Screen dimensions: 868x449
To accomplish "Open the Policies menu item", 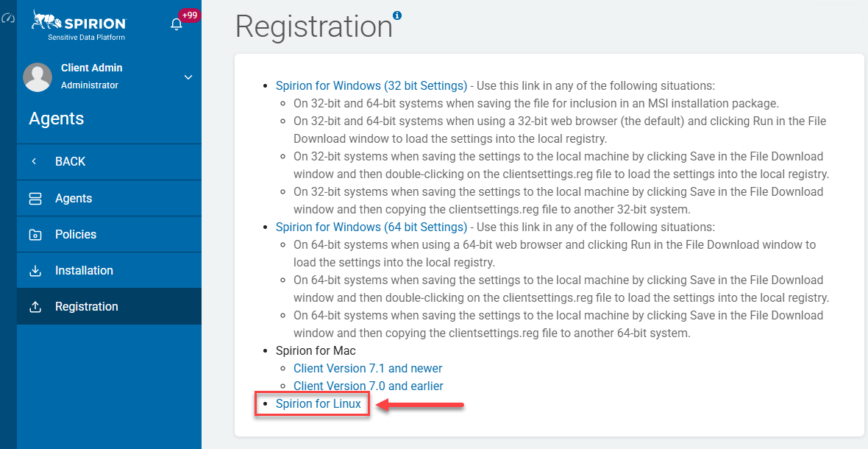I will (x=76, y=234).
